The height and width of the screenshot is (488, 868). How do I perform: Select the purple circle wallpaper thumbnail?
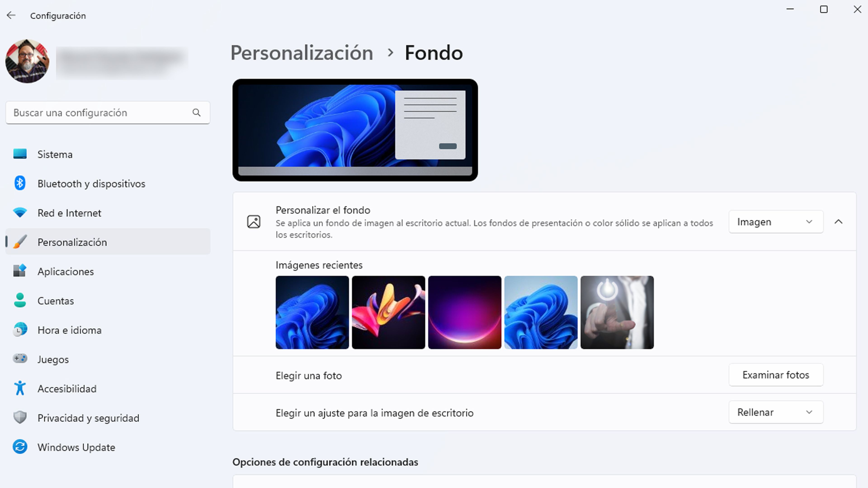[465, 312]
